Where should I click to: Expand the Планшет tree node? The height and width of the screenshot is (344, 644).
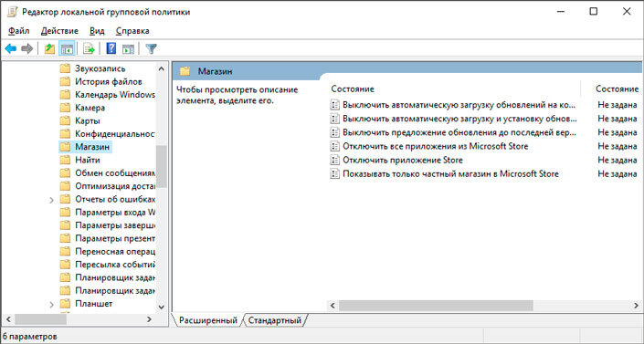51,304
